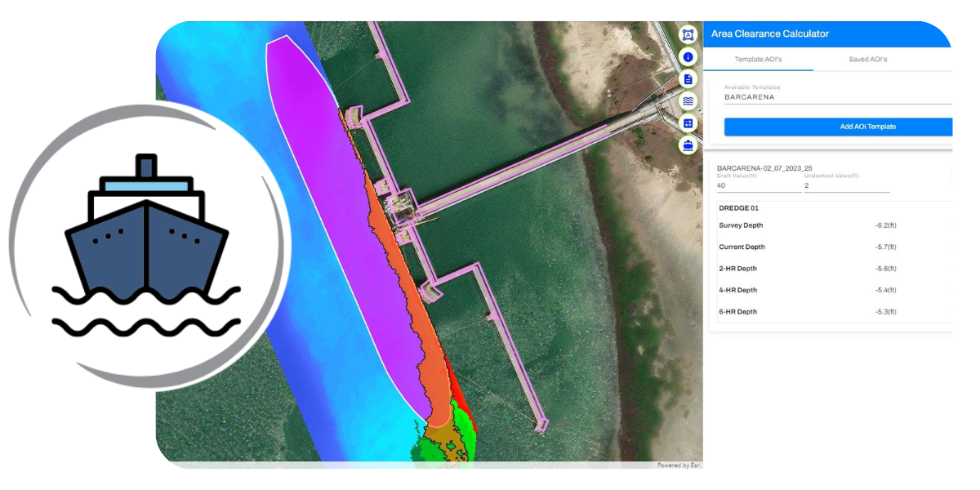Select the water waves layer icon
980x490 pixels.
tap(688, 101)
